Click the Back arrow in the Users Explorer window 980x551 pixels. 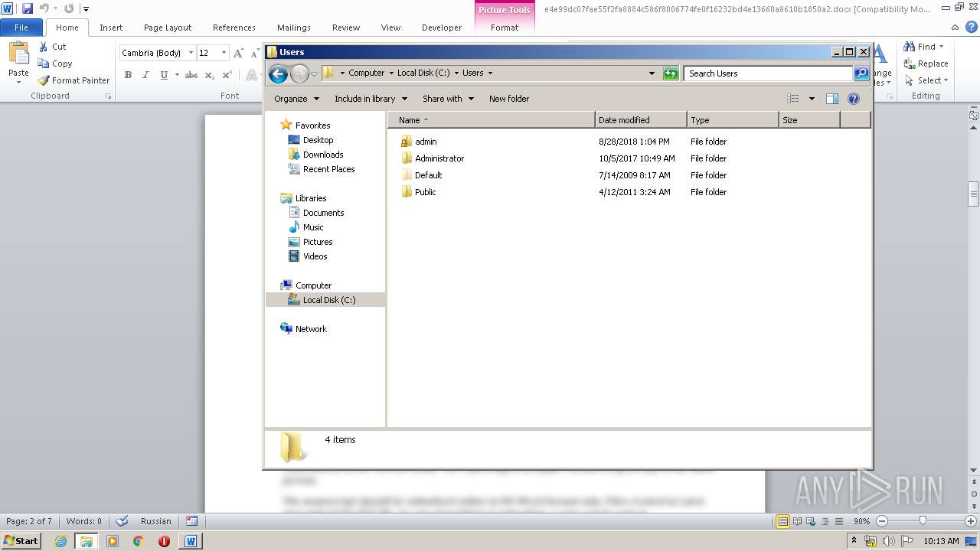pyautogui.click(x=278, y=73)
